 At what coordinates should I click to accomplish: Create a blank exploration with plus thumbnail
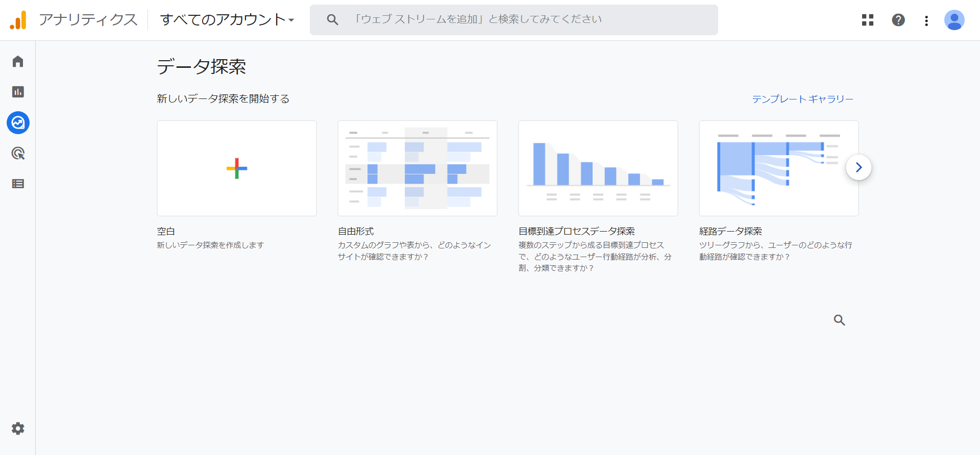(237, 168)
